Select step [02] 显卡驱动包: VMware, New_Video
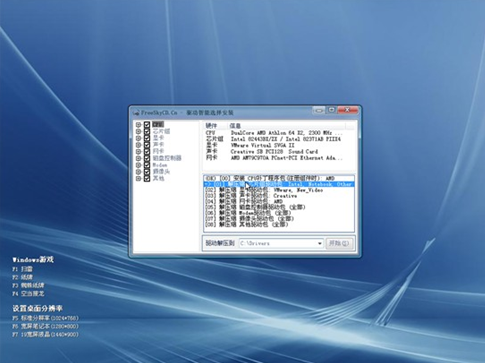485x363 pixels. pos(279,190)
